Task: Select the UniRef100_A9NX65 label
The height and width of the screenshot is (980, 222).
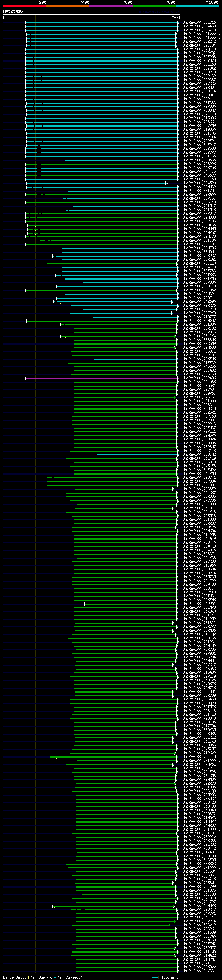Action: coord(199,225)
